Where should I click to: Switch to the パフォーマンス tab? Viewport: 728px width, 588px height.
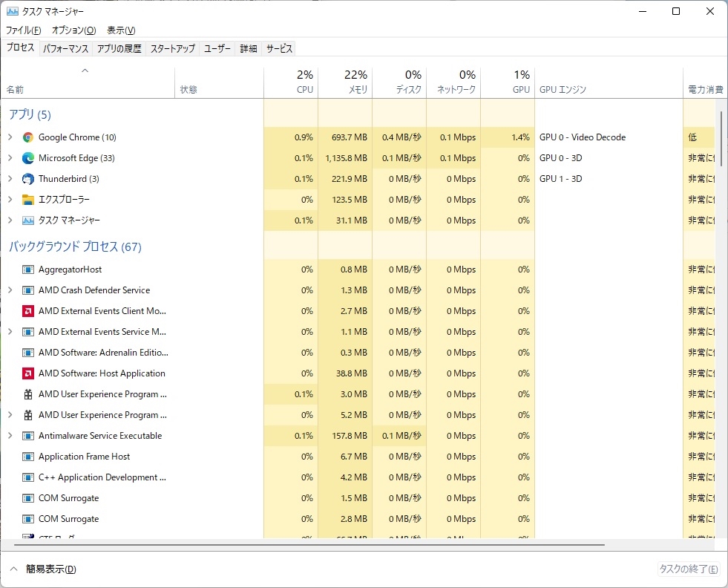coord(65,49)
